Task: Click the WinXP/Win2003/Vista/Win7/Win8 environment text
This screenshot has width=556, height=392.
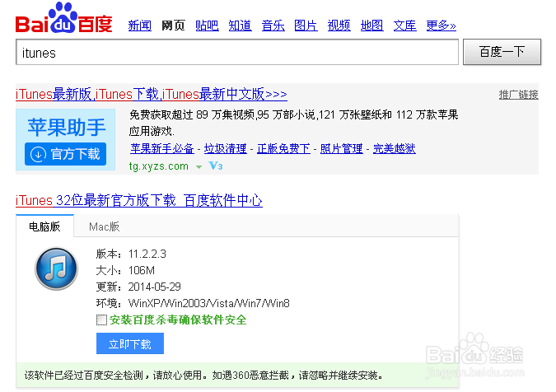Action: coord(209,303)
